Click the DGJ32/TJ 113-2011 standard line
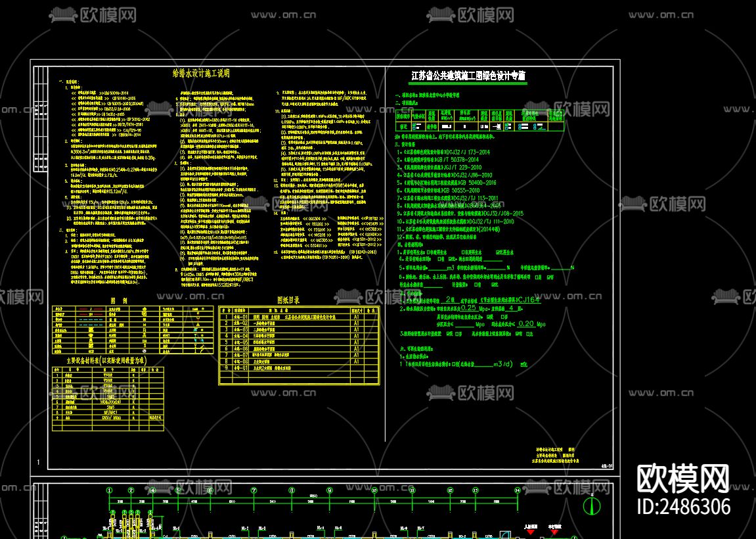This screenshot has width=756, height=539. [x=447, y=199]
